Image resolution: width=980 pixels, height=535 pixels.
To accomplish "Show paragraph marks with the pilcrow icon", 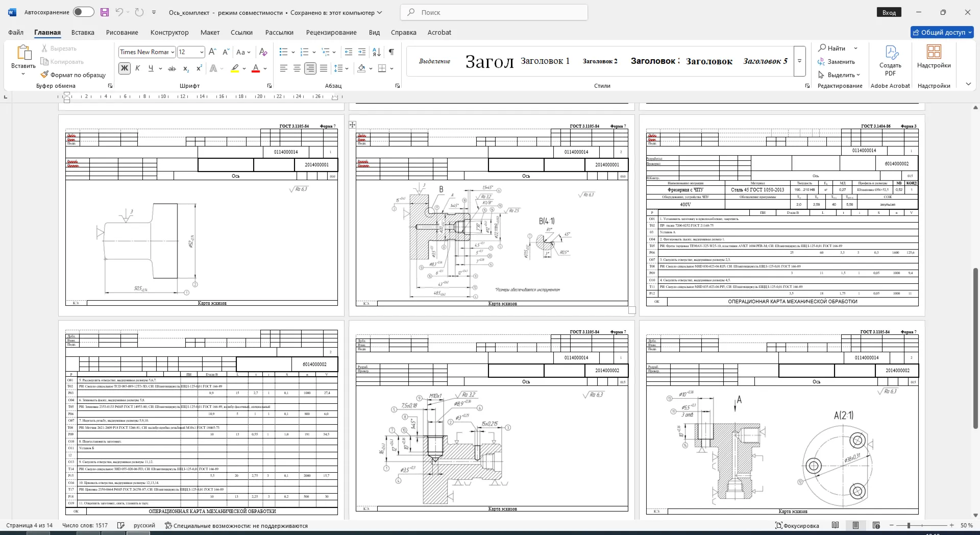I will (x=391, y=52).
